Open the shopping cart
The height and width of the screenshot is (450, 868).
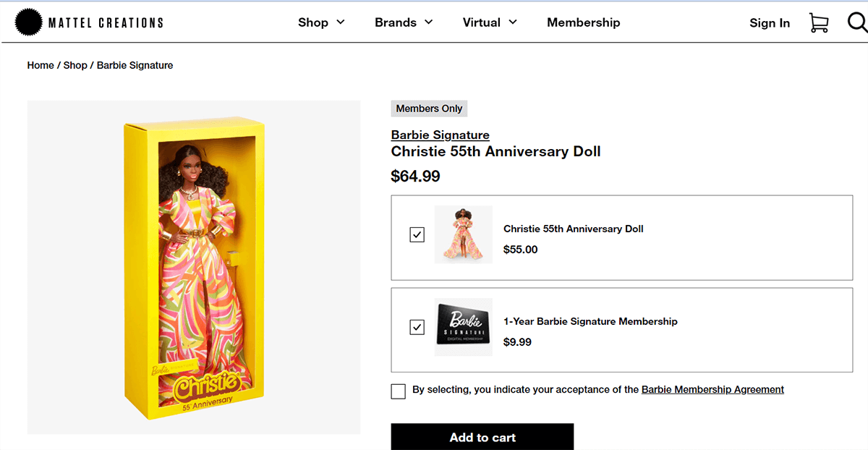pyautogui.click(x=819, y=22)
